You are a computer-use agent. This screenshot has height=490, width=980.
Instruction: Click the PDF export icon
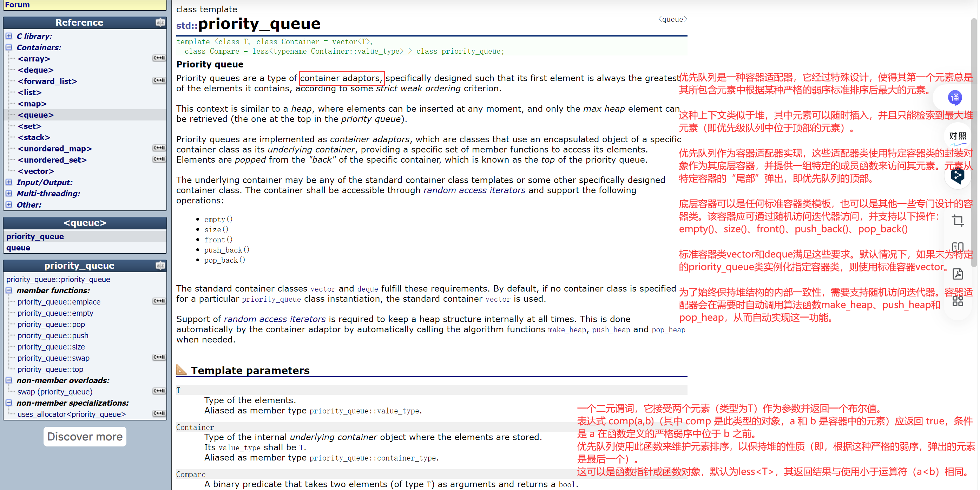958,274
